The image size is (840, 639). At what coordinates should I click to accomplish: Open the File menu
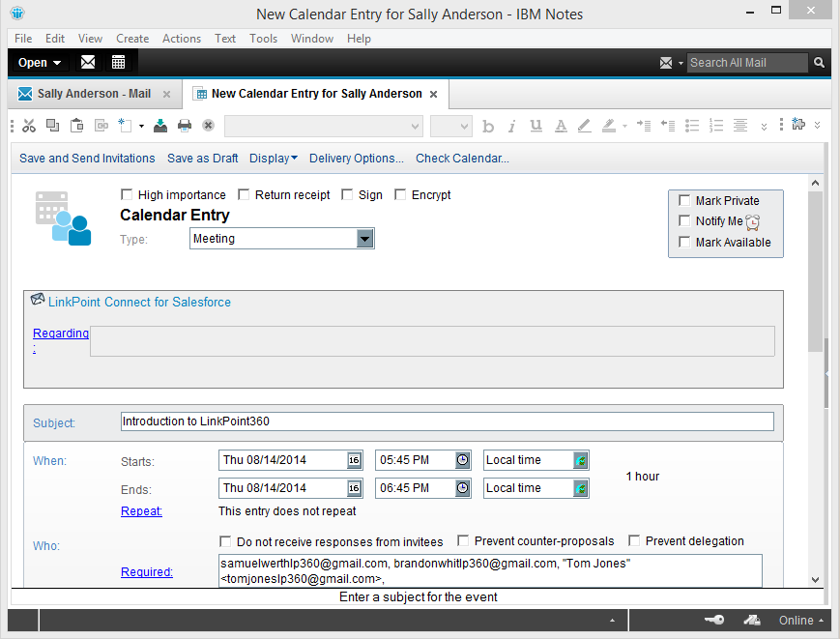(23, 39)
